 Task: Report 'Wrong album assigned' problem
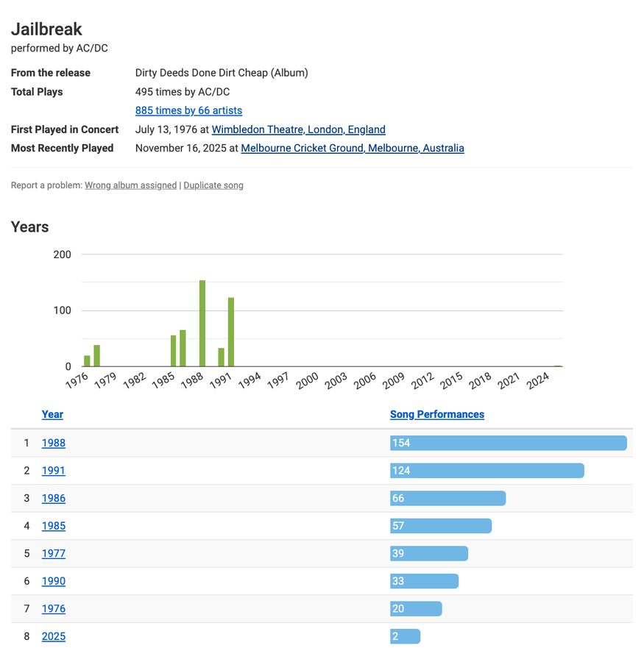[x=130, y=185]
